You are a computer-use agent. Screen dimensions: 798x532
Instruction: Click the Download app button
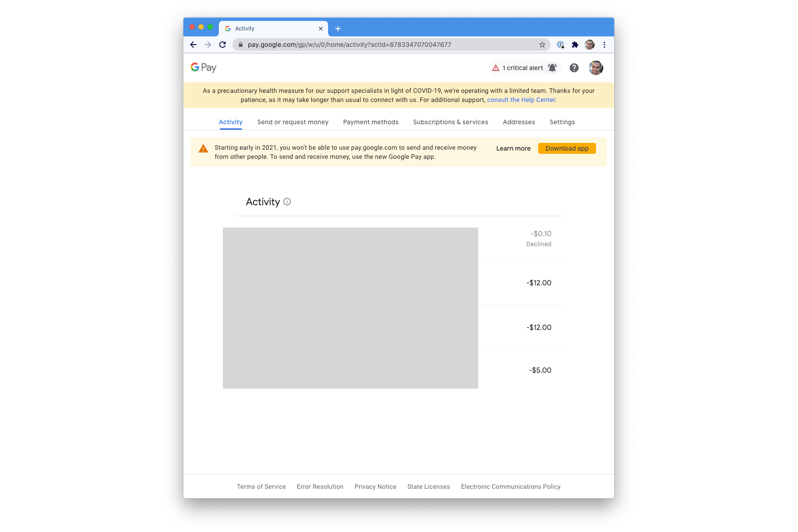click(567, 148)
